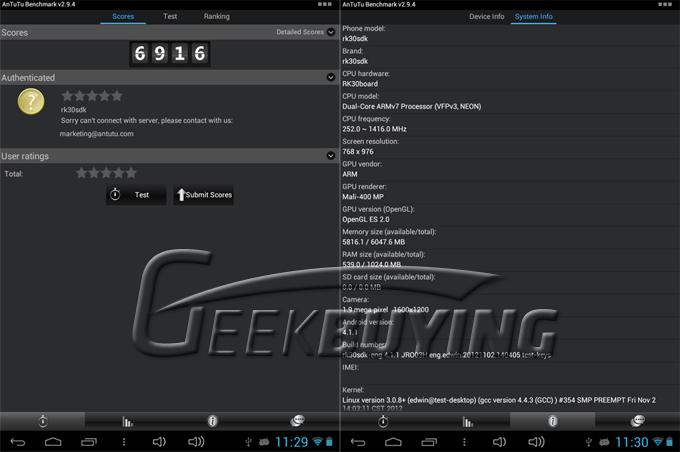Open overflow menu dots in right app
Viewport: 680px width, 452px height.
point(665,4)
